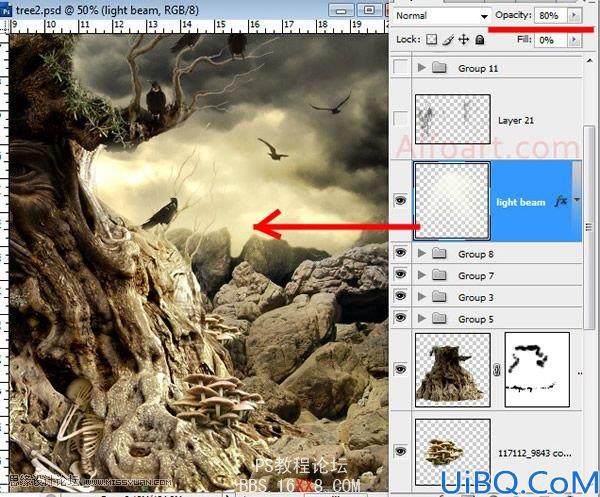
Task: Expand Group 7 triangle
Action: click(x=421, y=275)
